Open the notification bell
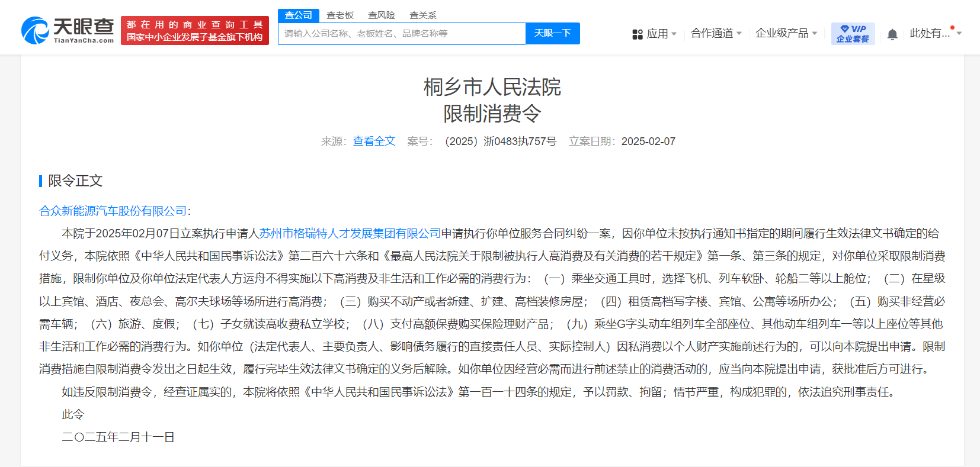Screen dimensions: 980x467 [x=892, y=34]
